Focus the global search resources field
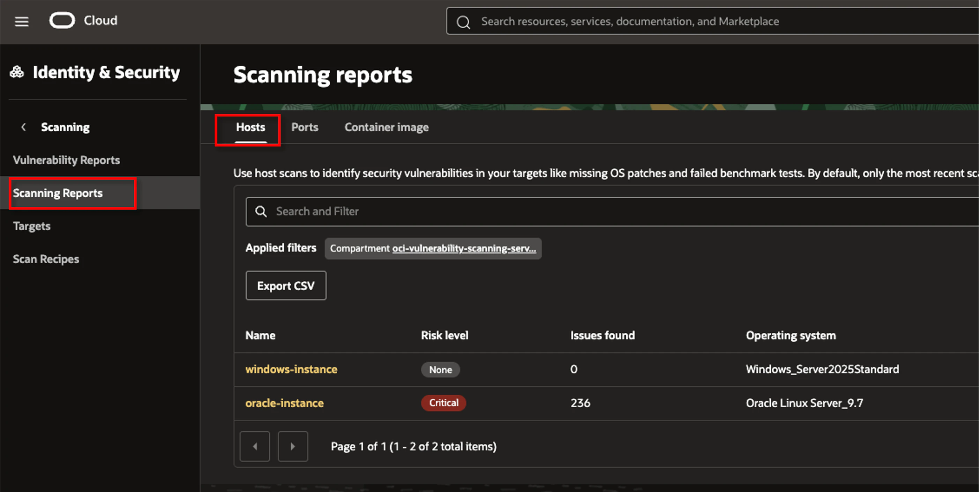Image resolution: width=980 pixels, height=492 pixels. [x=713, y=21]
